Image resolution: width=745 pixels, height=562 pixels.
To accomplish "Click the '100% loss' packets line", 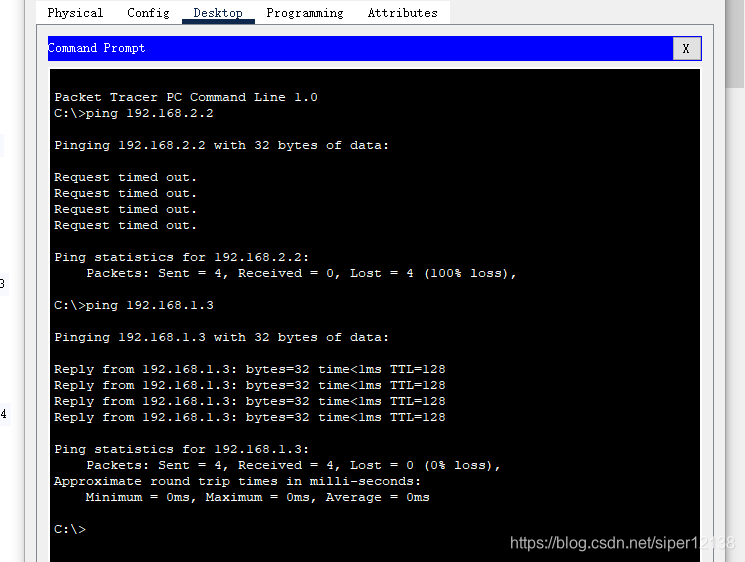I will [301, 274].
